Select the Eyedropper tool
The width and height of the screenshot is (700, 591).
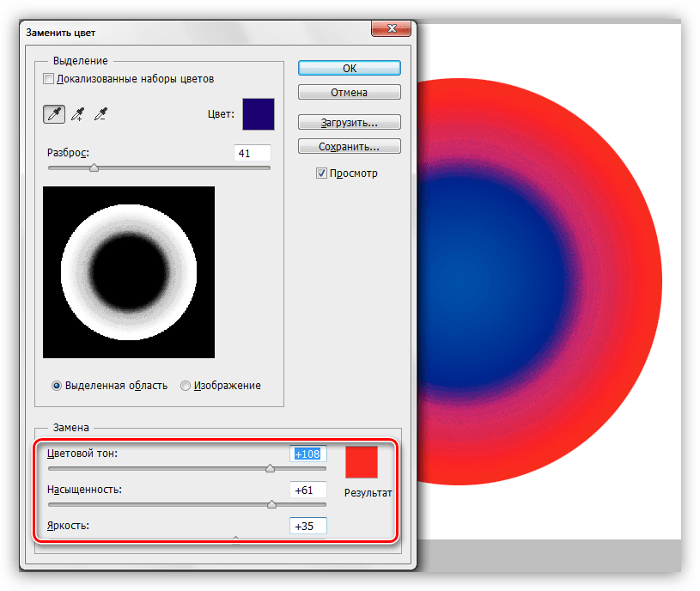coord(54,114)
